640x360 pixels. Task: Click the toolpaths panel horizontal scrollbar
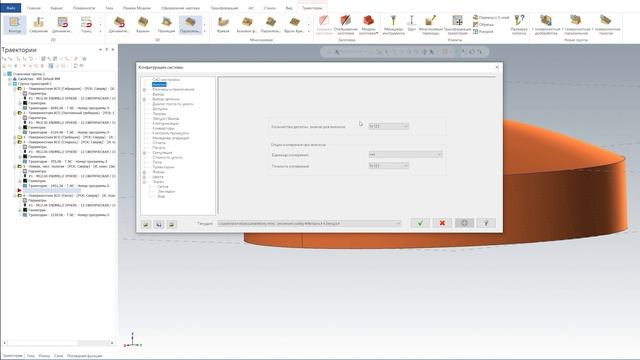58,343
